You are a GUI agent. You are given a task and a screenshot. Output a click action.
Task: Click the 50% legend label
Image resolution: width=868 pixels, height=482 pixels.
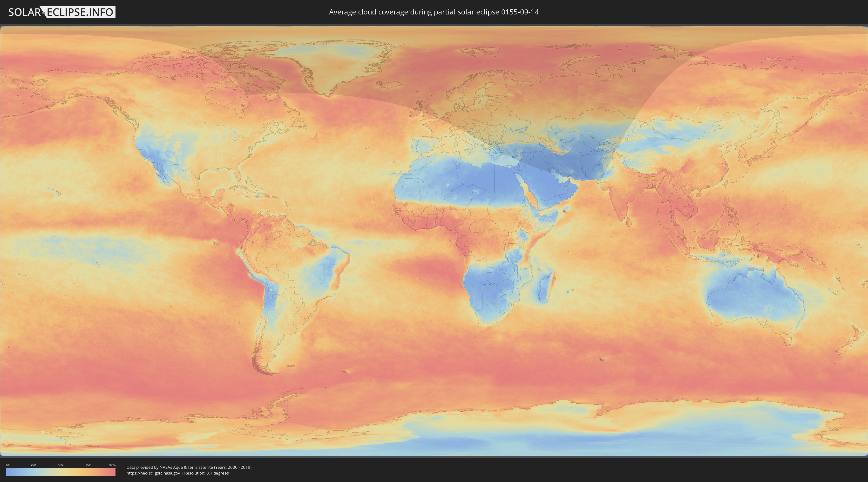(61, 465)
